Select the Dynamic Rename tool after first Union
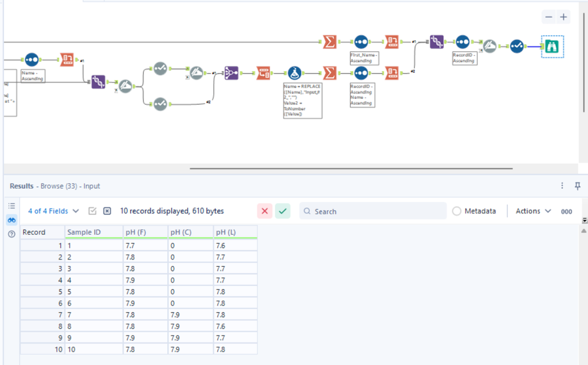 click(x=125, y=87)
